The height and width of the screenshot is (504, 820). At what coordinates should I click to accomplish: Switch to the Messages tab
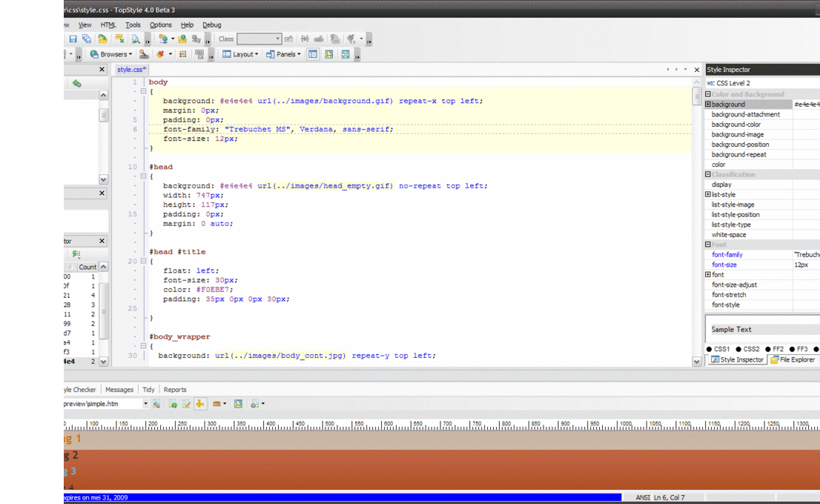tap(119, 390)
